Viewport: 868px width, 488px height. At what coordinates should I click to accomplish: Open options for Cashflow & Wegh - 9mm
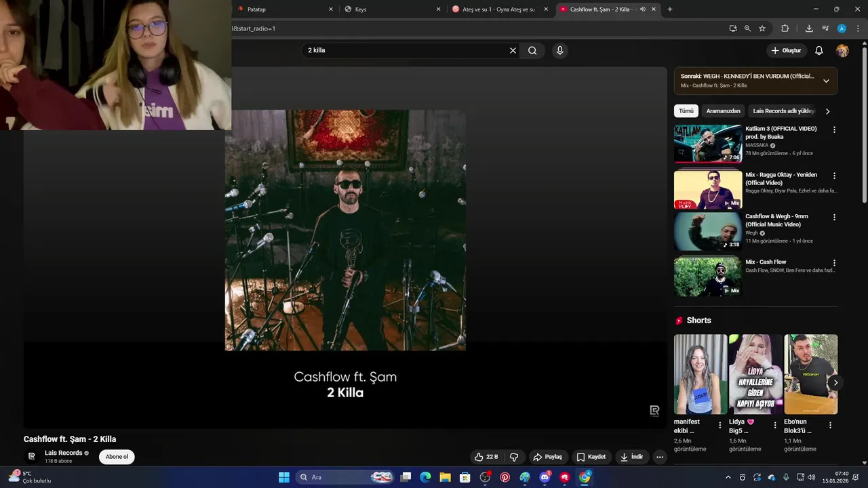tap(834, 218)
